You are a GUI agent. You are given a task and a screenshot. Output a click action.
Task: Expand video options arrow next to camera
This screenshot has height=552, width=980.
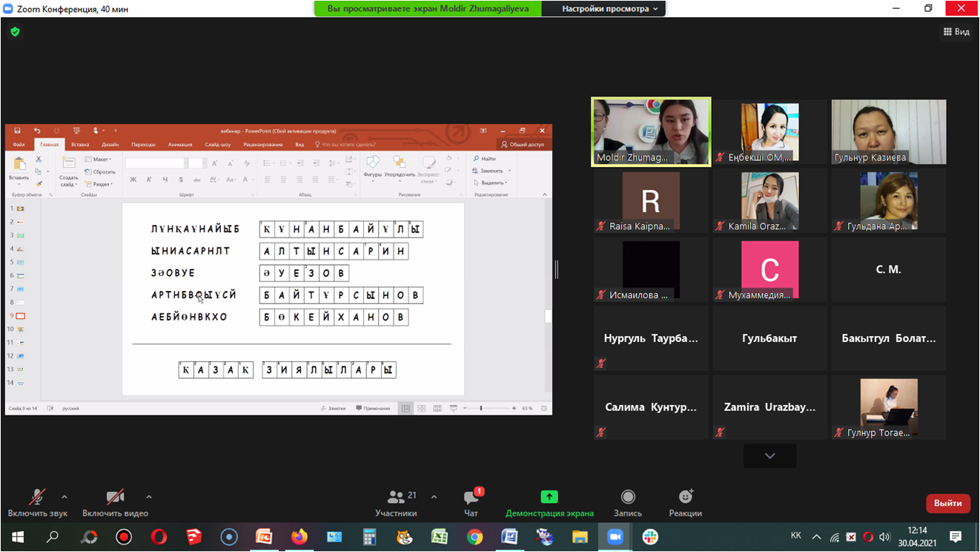point(149,497)
